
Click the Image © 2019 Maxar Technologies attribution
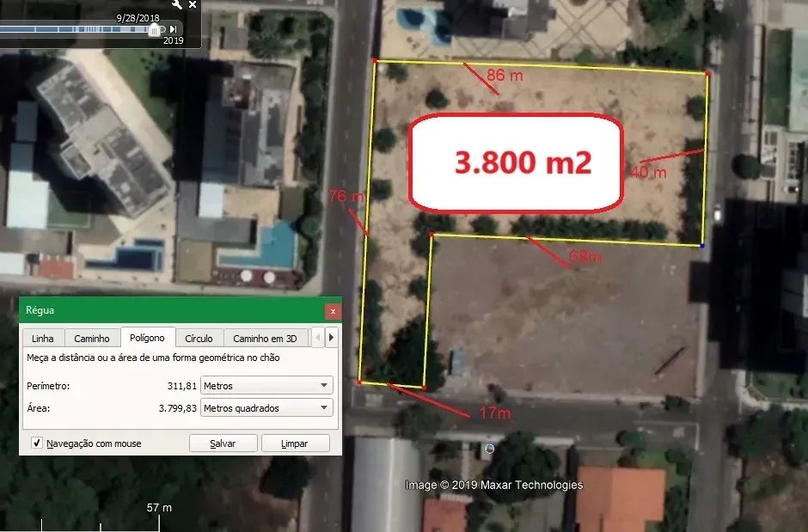point(493,485)
